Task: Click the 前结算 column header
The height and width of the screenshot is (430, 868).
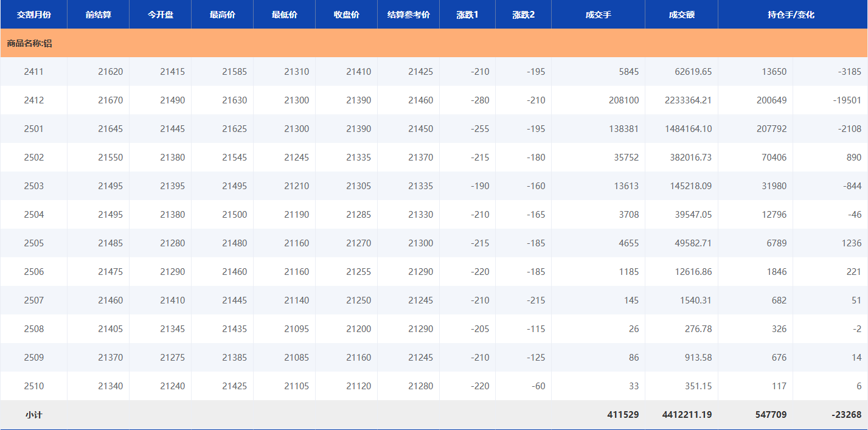Action: point(98,15)
